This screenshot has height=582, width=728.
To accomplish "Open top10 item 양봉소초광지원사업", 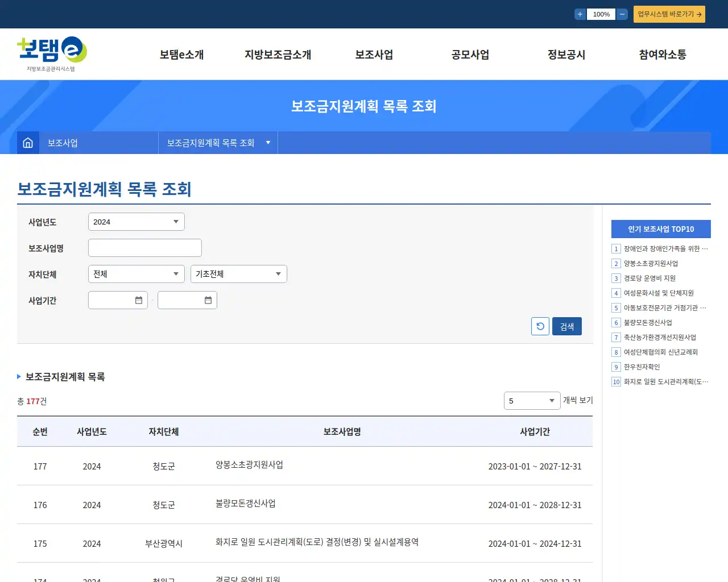I will (651, 264).
